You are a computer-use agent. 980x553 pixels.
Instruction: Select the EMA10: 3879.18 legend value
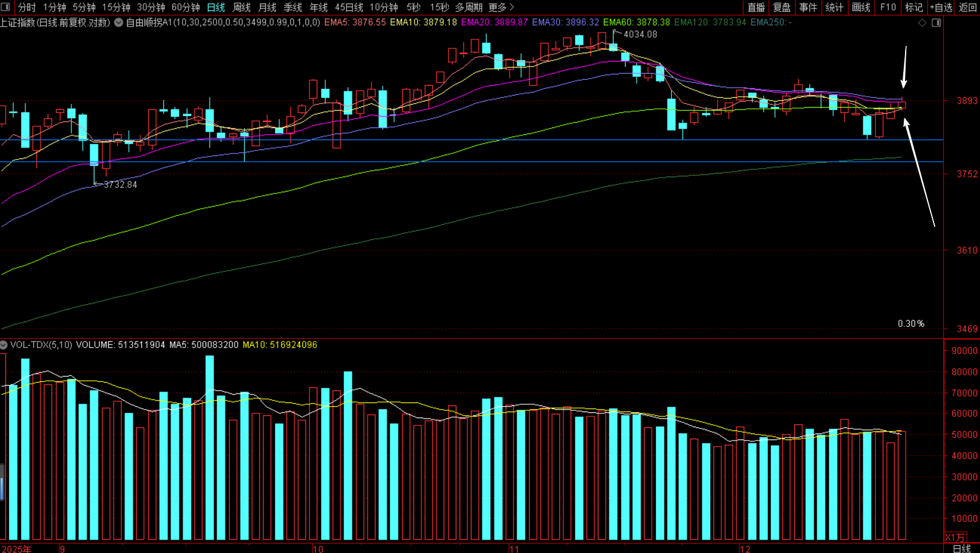coord(423,22)
